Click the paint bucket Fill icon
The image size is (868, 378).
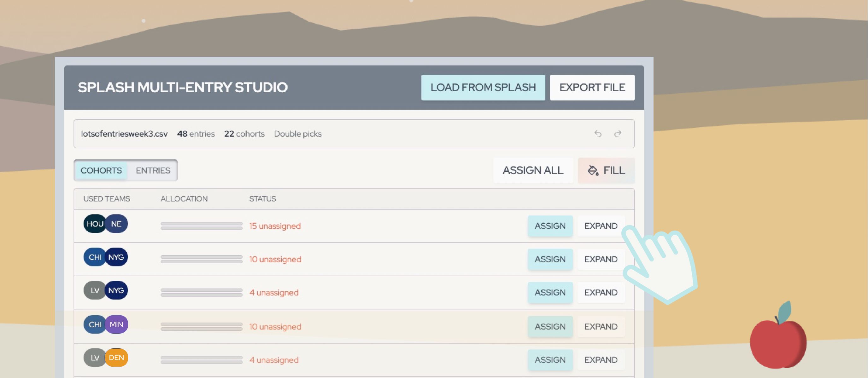click(x=593, y=170)
